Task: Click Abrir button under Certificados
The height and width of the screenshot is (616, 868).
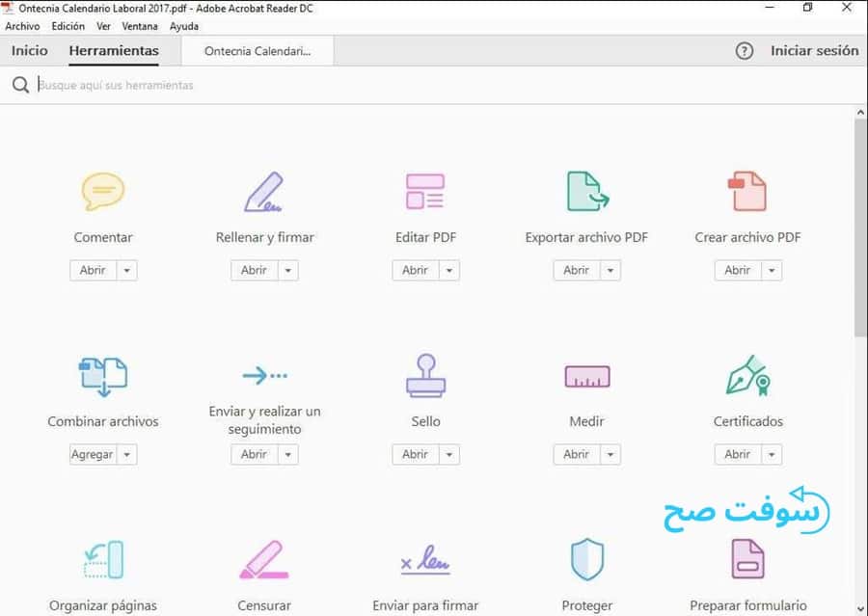Action: (x=738, y=454)
